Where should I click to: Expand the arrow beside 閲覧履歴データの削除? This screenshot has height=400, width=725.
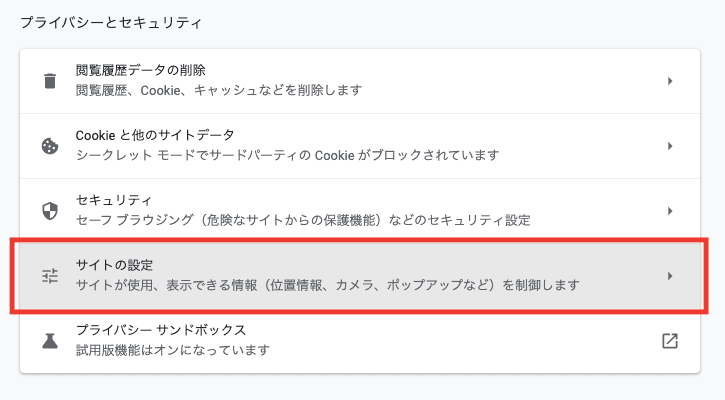point(670,81)
